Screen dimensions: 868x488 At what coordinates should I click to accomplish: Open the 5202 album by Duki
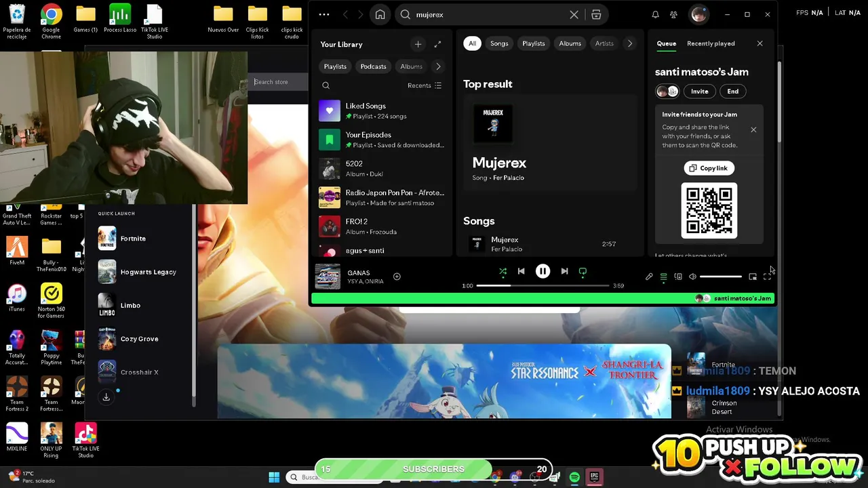coord(382,169)
